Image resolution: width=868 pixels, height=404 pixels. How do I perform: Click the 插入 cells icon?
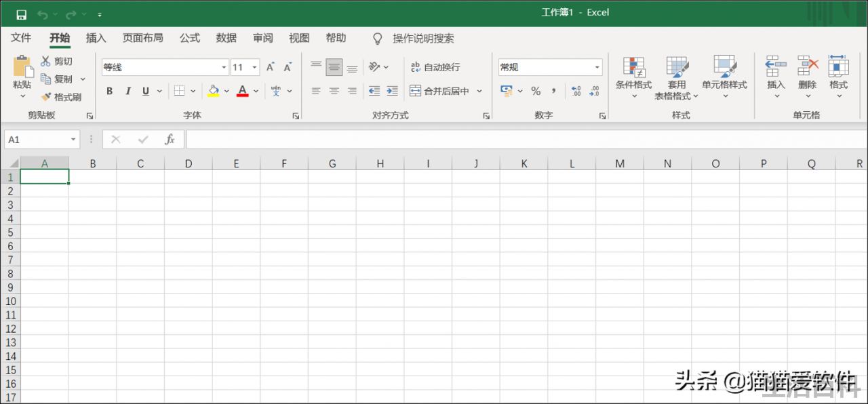point(776,66)
